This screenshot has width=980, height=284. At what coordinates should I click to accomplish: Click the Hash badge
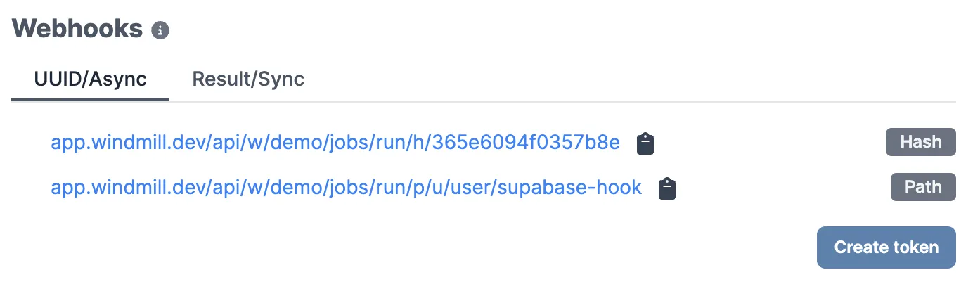(920, 142)
